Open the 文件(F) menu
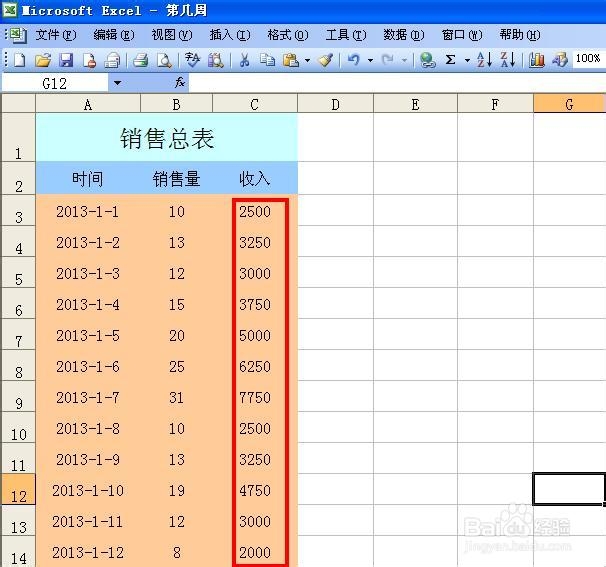 pyautogui.click(x=56, y=35)
